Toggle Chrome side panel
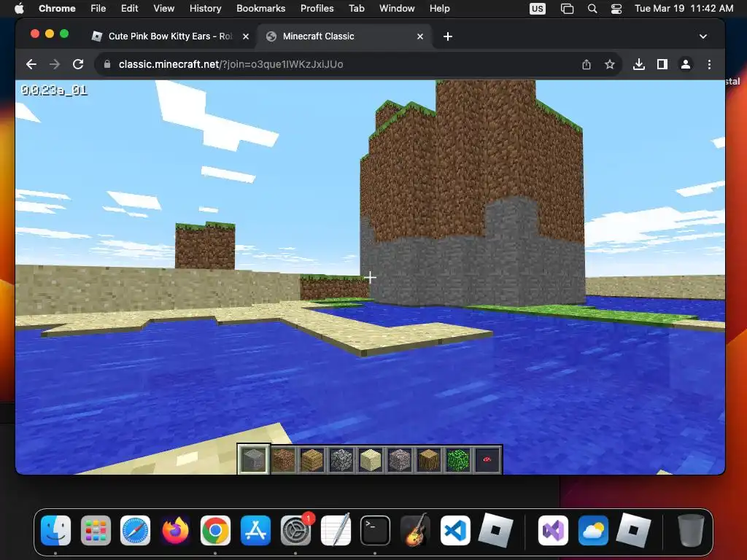This screenshot has height=560, width=747. (662, 64)
